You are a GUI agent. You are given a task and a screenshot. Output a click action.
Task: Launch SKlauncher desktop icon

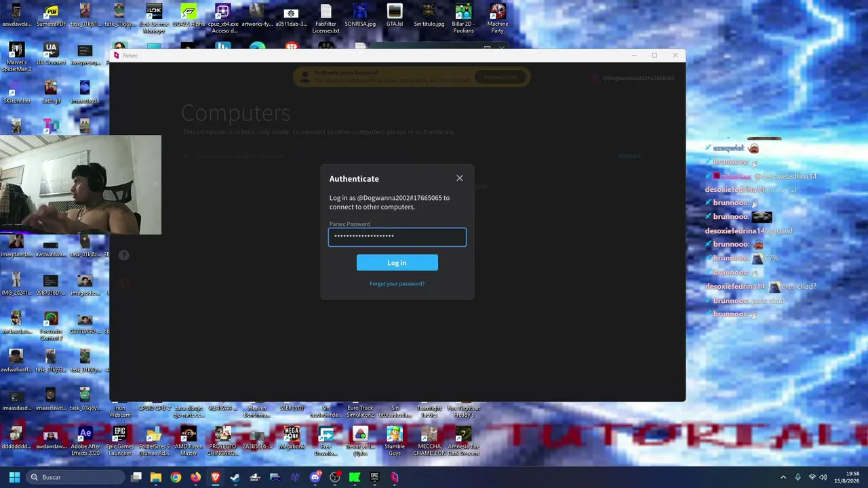16,94
